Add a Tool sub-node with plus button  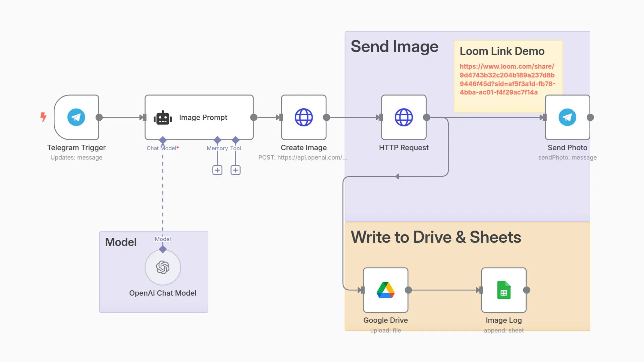coord(235,170)
